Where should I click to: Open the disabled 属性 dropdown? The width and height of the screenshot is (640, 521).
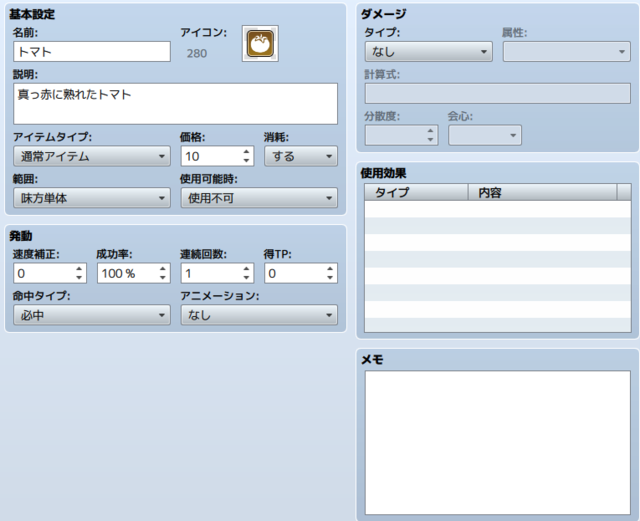click(567, 52)
